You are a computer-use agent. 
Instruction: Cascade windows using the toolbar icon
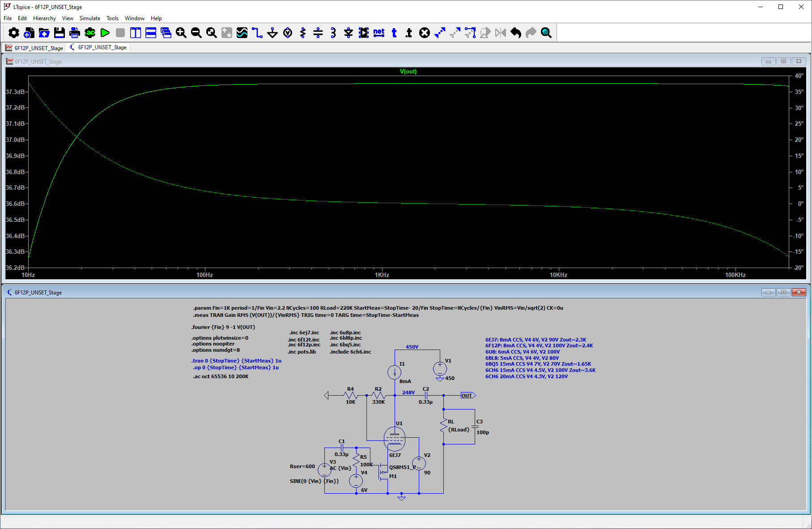point(166,33)
